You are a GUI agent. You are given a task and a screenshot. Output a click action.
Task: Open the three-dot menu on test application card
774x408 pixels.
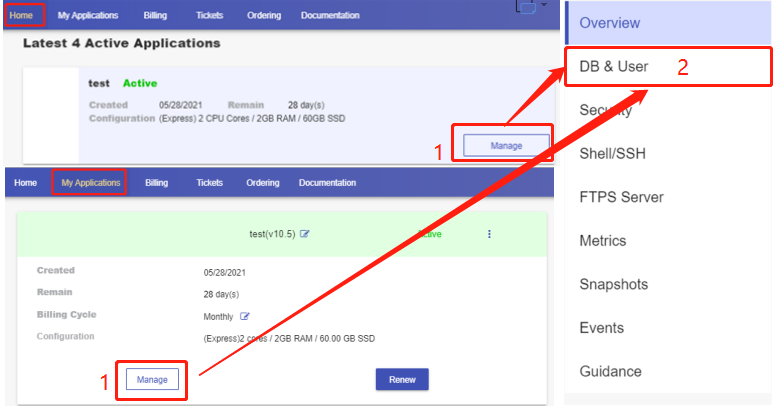point(489,234)
